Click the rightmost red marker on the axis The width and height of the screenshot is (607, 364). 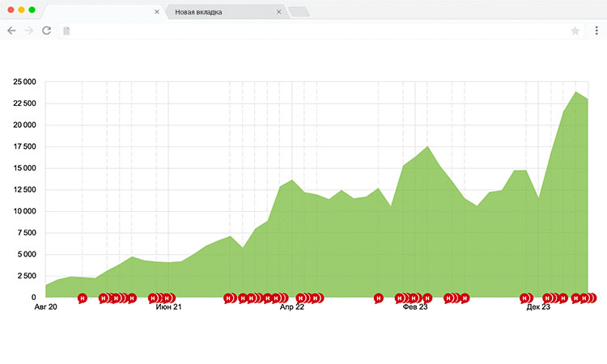[590, 298]
